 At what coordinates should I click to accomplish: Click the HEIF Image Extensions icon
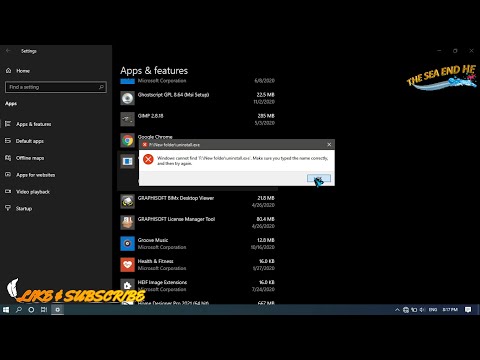point(127,286)
